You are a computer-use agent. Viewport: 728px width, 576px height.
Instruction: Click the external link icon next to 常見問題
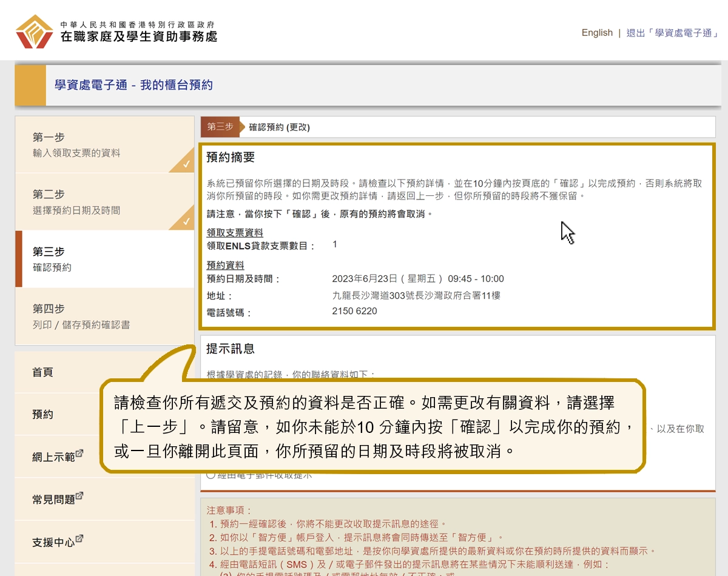pos(80,495)
